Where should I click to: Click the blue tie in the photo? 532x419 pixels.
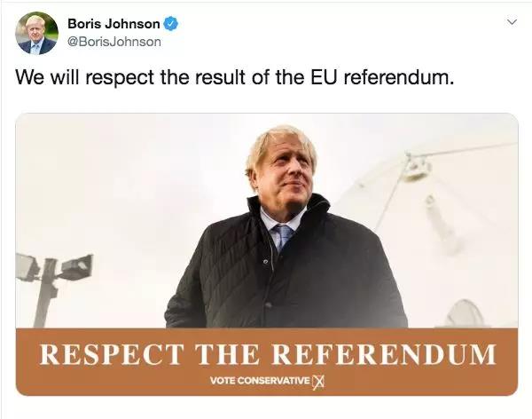[x=283, y=237]
